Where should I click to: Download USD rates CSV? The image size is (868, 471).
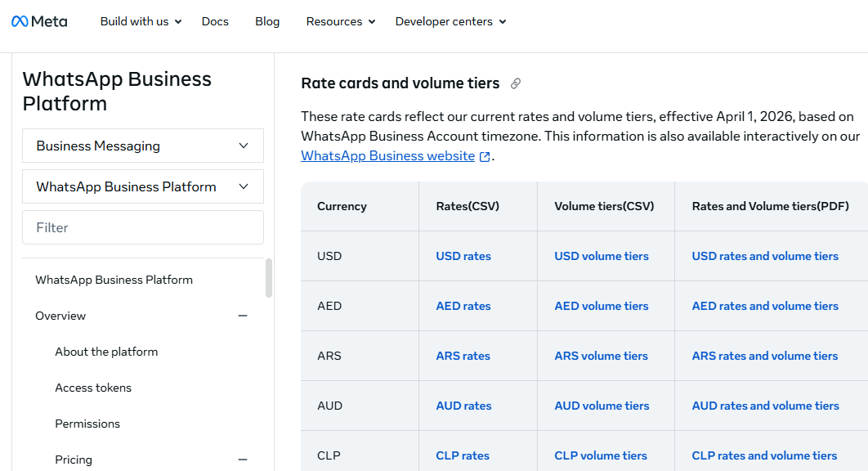point(463,257)
